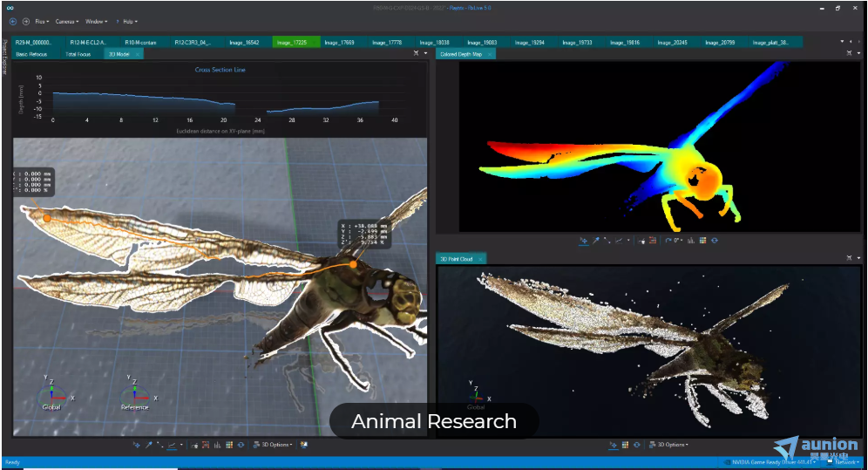The height and width of the screenshot is (470, 868).
Task: Select the point measurement tool in 3D Model toolbar
Action: pyautogui.click(x=160, y=445)
